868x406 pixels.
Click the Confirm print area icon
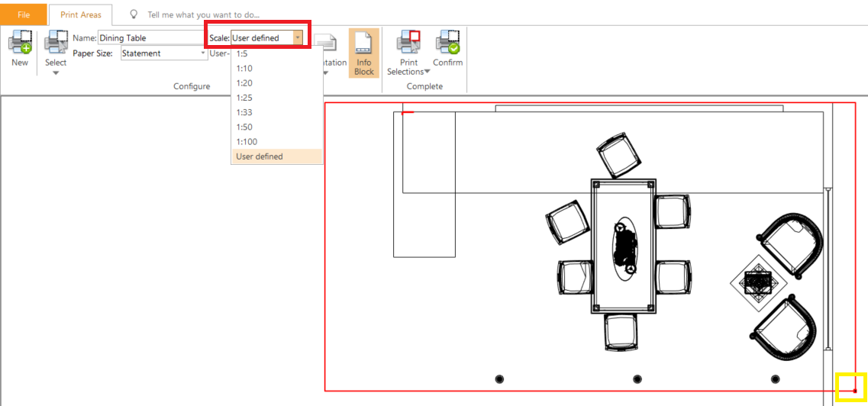point(447,43)
